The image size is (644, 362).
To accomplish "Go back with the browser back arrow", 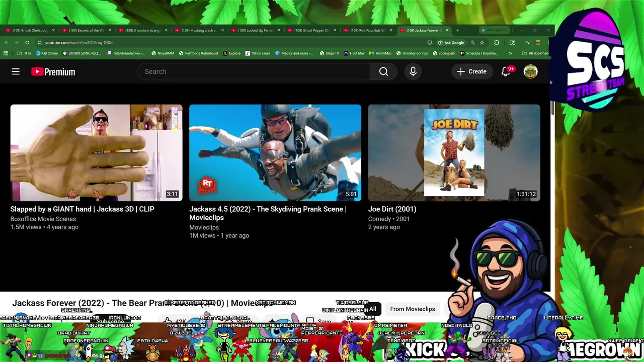I will 6,43.
